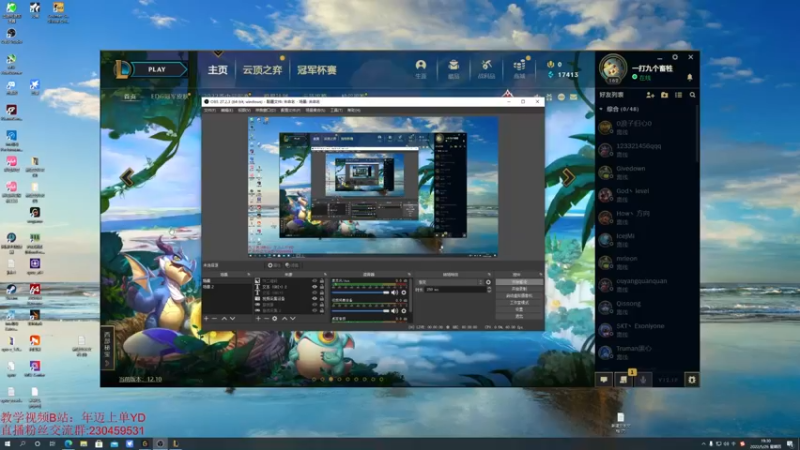
Task: Go to previous banner with left arrow
Action: pos(127,178)
